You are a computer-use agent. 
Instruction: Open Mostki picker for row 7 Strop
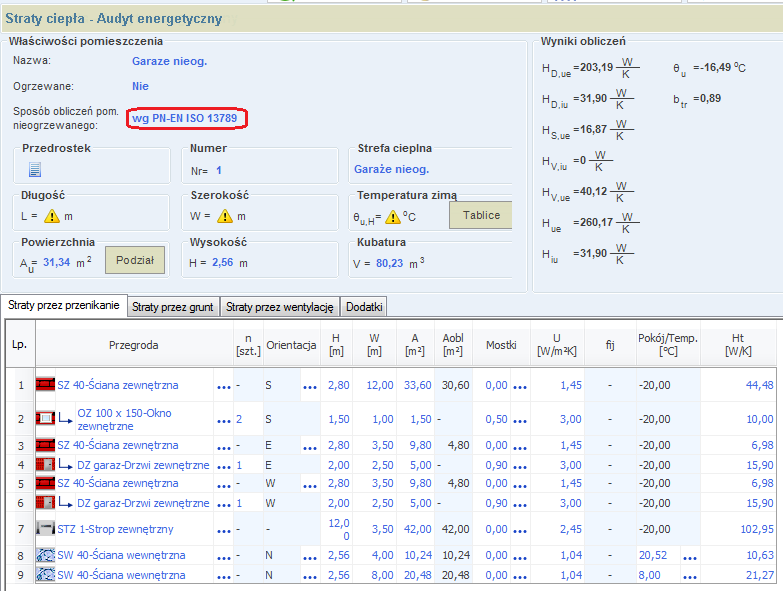tap(520, 530)
